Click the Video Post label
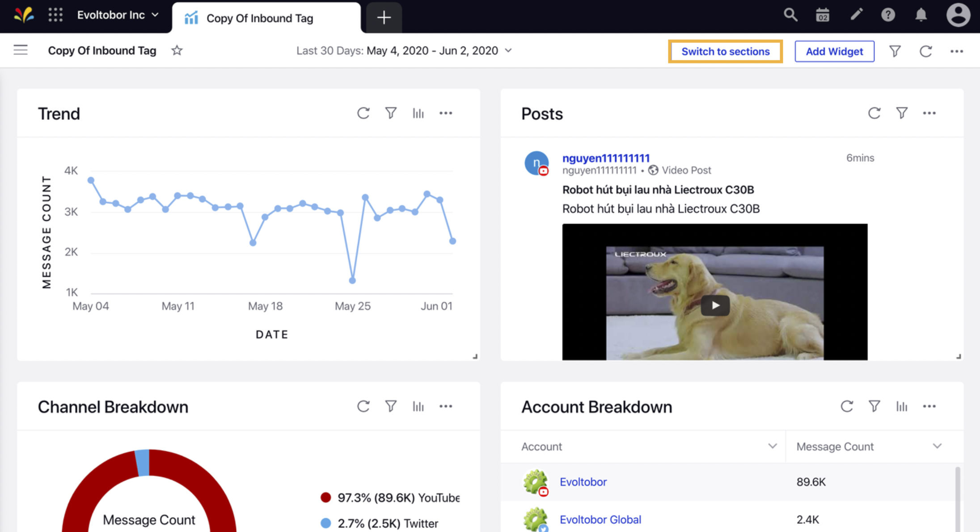 (686, 170)
